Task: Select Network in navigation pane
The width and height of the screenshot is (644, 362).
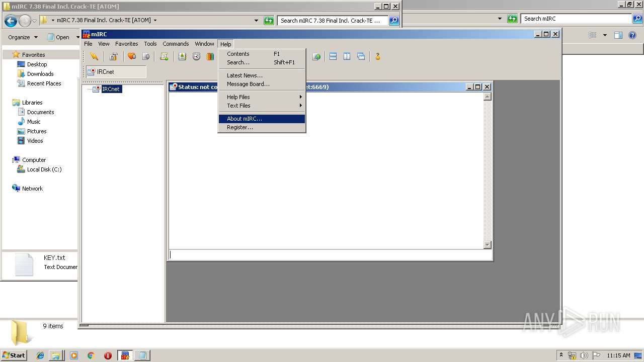Action: [x=32, y=189]
